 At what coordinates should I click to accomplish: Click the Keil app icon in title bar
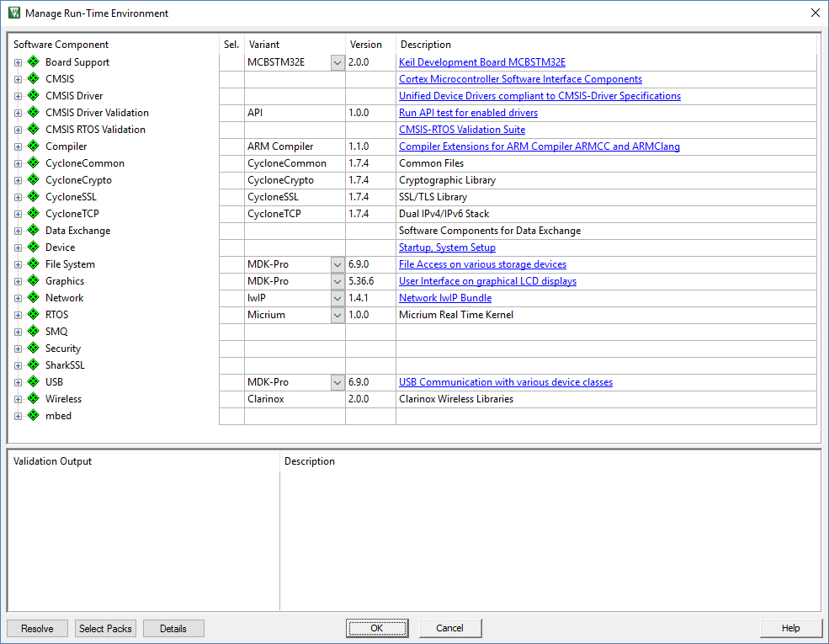tap(14, 13)
